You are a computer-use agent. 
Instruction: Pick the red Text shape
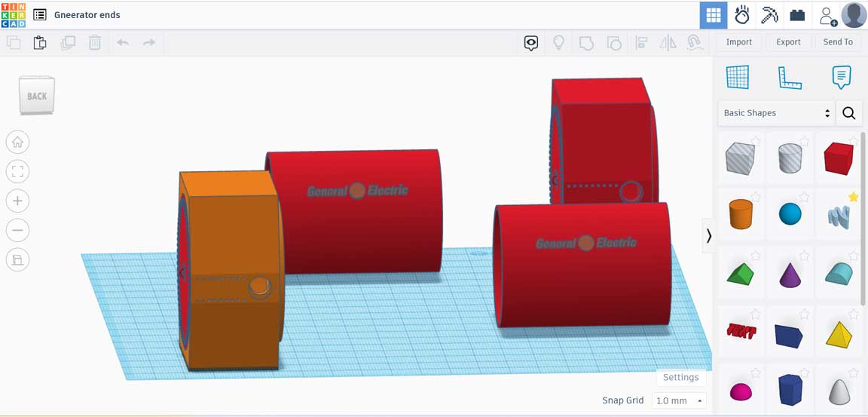[741, 331]
